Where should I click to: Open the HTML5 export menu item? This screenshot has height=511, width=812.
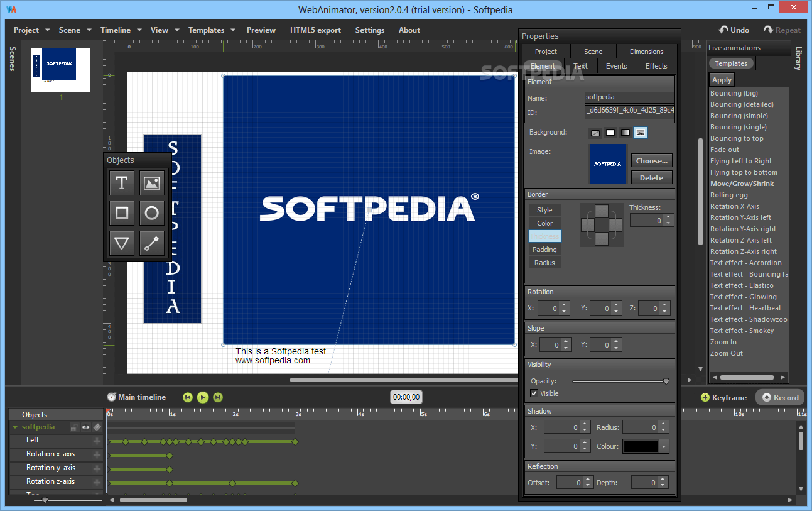(315, 30)
